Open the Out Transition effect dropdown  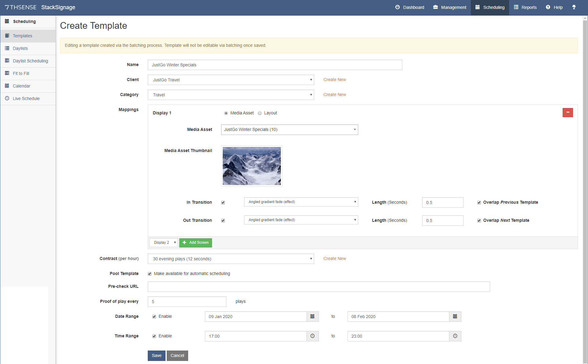pyautogui.click(x=301, y=220)
